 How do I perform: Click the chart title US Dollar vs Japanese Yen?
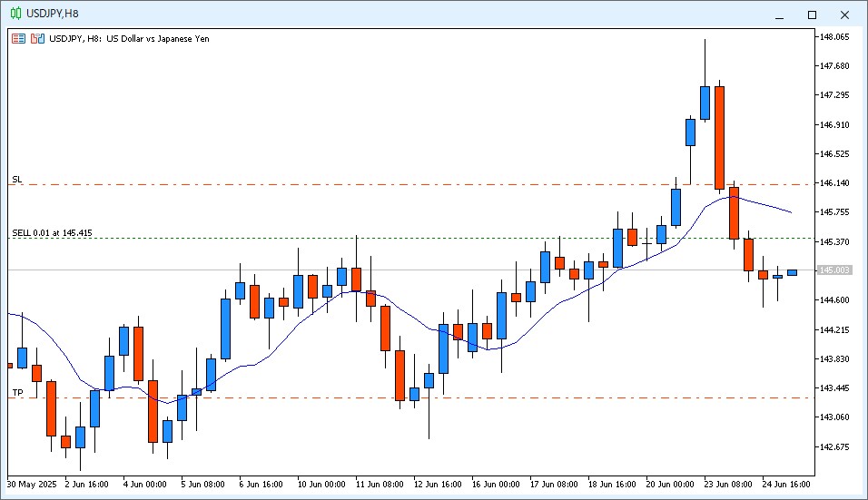[158, 39]
